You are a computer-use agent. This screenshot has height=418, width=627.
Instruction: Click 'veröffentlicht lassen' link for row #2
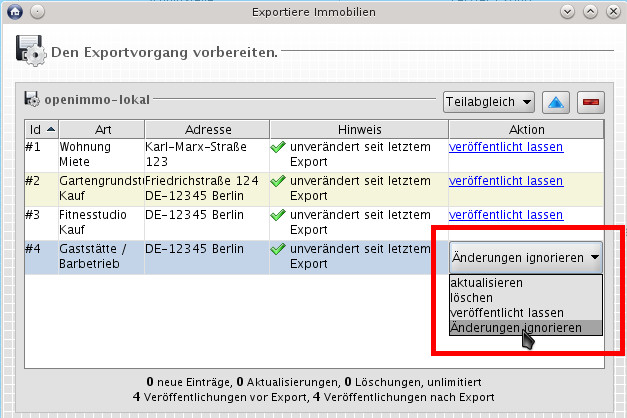click(x=506, y=181)
